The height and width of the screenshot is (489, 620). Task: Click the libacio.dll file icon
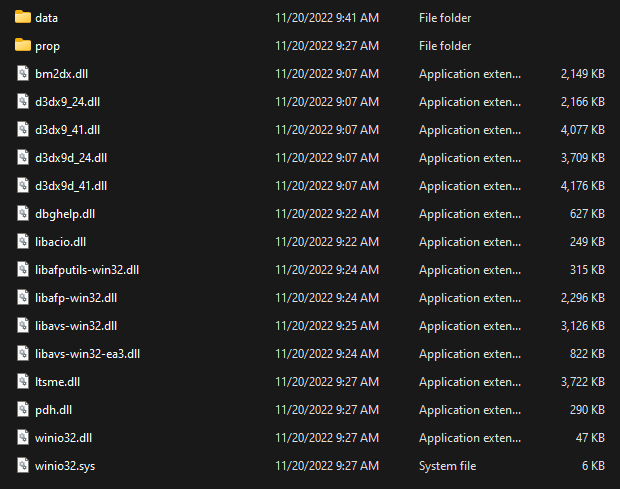[23, 242]
